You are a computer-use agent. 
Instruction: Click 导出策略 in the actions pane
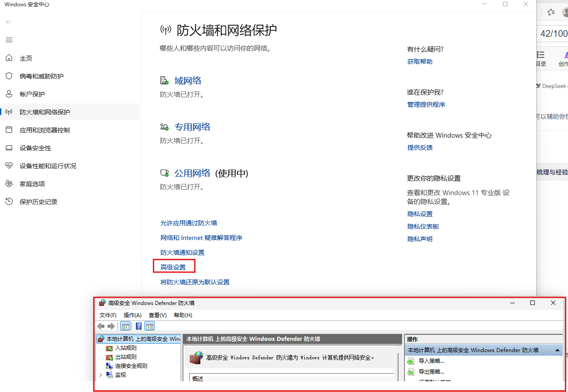(431, 372)
